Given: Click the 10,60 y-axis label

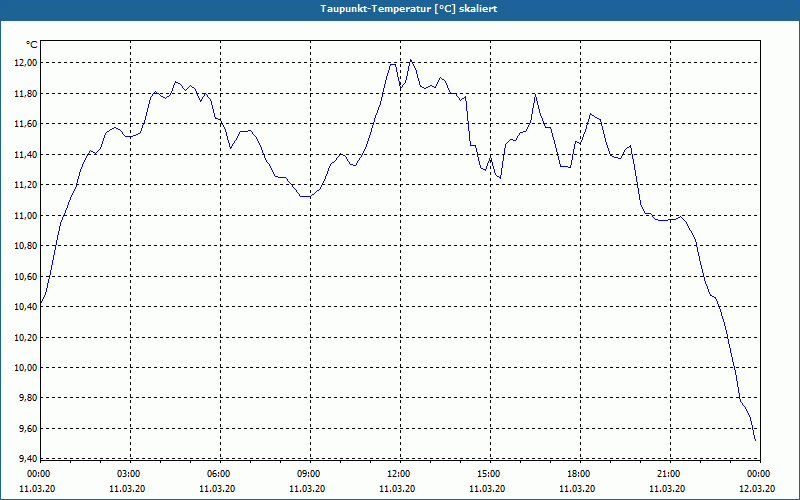Looking at the screenshot, I should (x=27, y=277).
